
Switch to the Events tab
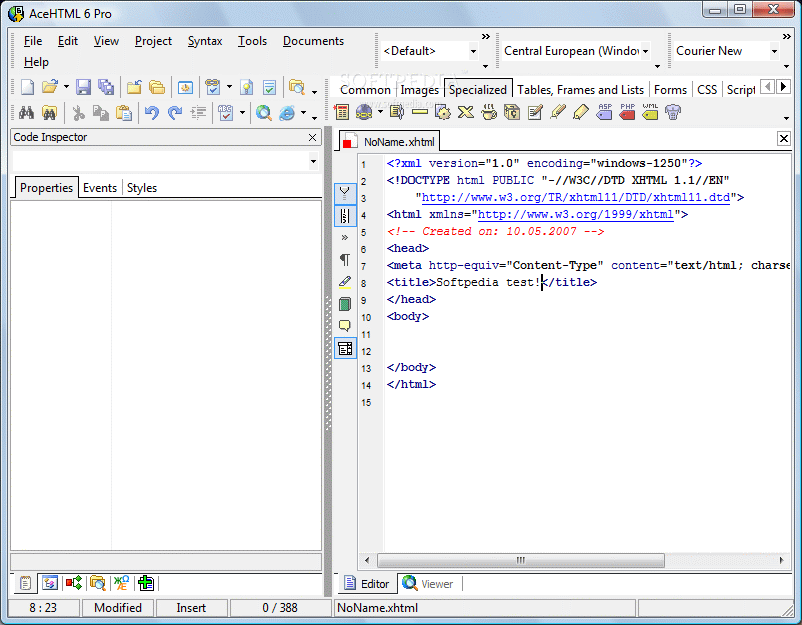pos(100,188)
